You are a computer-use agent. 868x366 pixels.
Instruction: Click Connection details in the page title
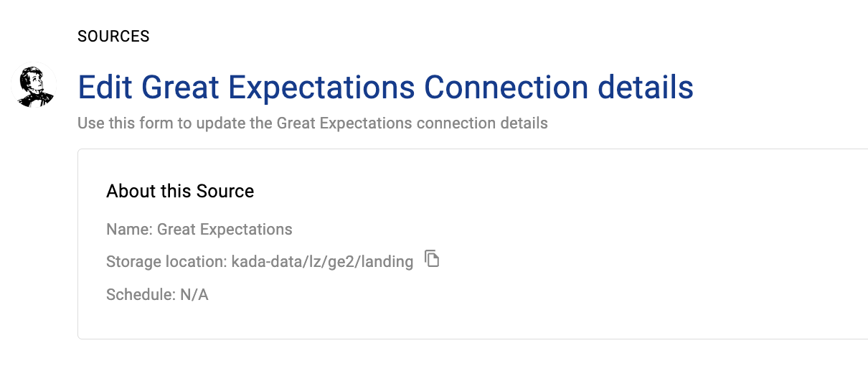pos(558,88)
